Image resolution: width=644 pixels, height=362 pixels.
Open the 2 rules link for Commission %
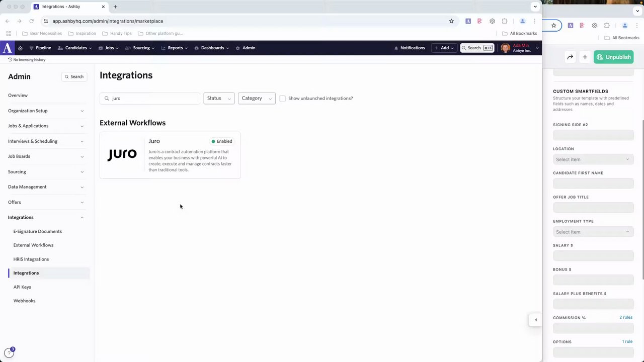click(626, 318)
